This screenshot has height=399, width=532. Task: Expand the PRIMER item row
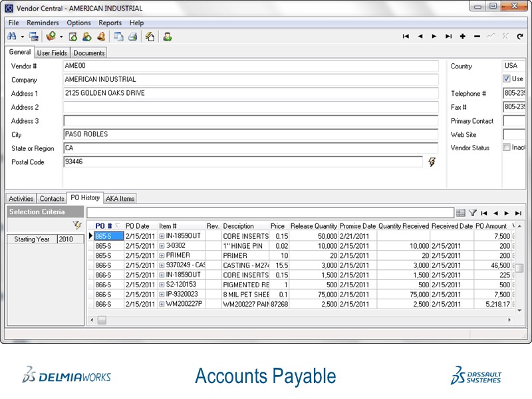point(162,255)
